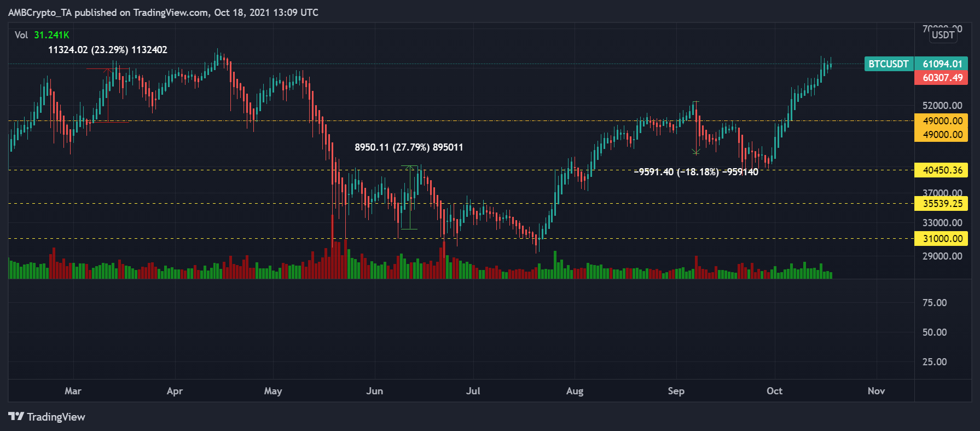The image size is (980, 431).
Task: Click the 52000.00 axis price value
Action: coord(942,105)
